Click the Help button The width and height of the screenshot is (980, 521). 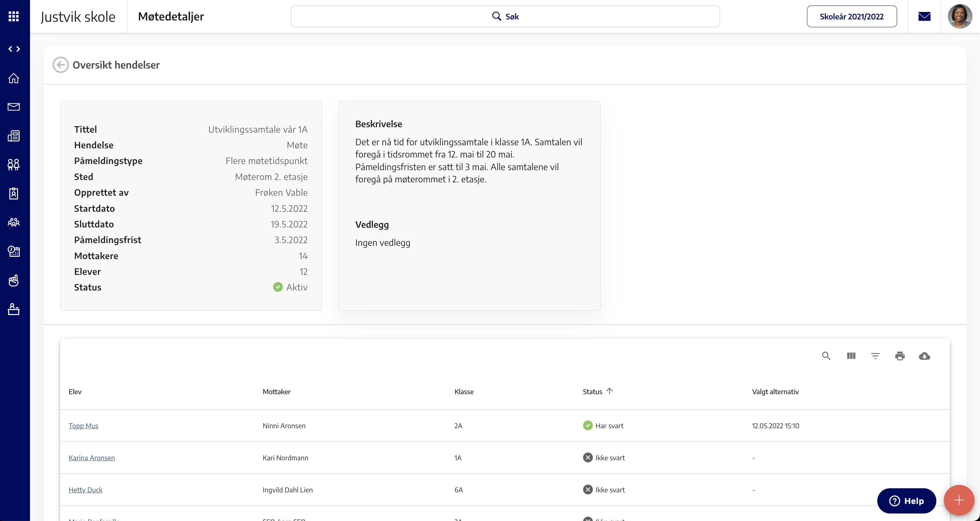[x=907, y=501]
